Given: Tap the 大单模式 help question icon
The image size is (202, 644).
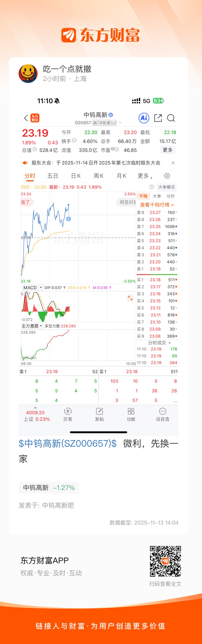Looking at the screenshot, I should pos(151,187).
